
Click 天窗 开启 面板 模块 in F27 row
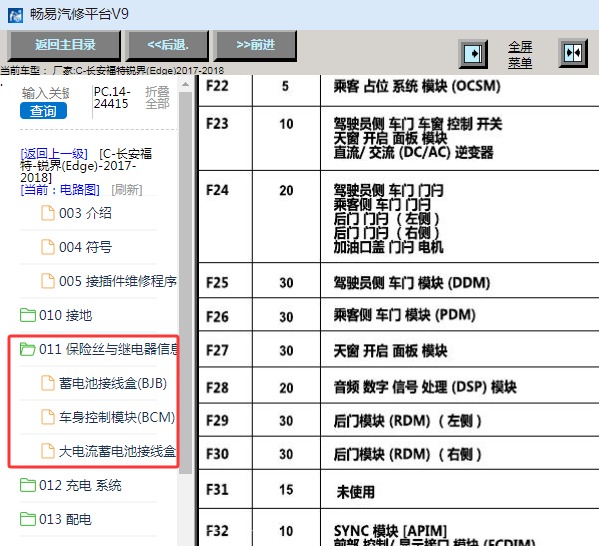(390, 351)
